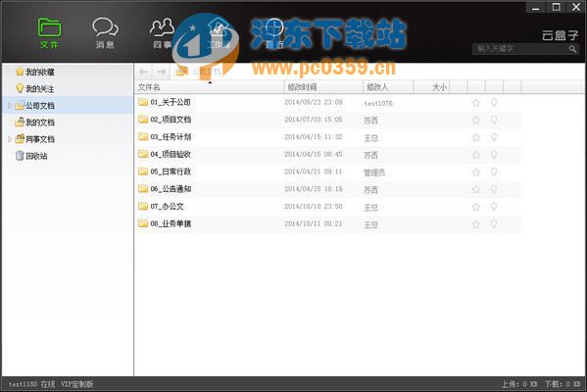
Task: Click the bulb icon on 07_办公文 row
Action: pyautogui.click(x=494, y=207)
